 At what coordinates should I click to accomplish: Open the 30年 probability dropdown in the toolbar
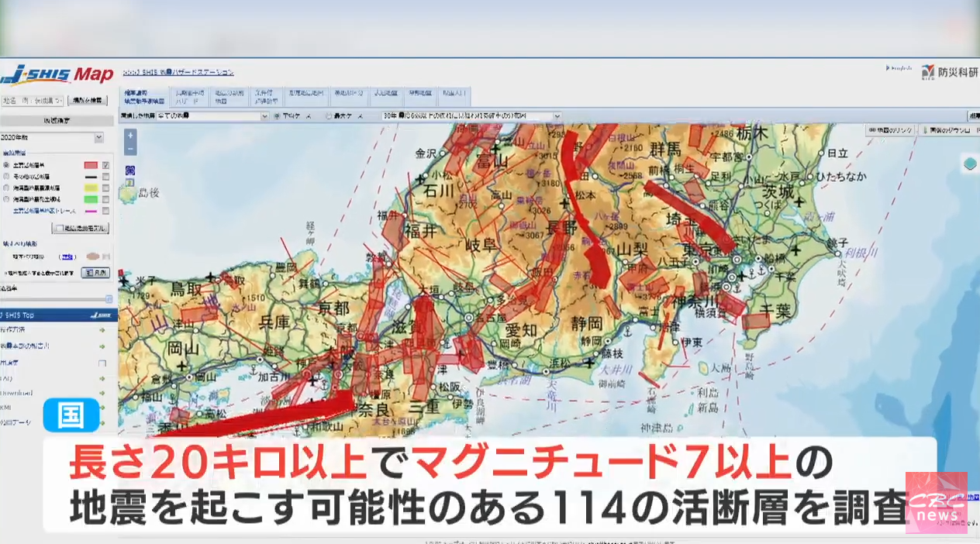click(x=471, y=116)
